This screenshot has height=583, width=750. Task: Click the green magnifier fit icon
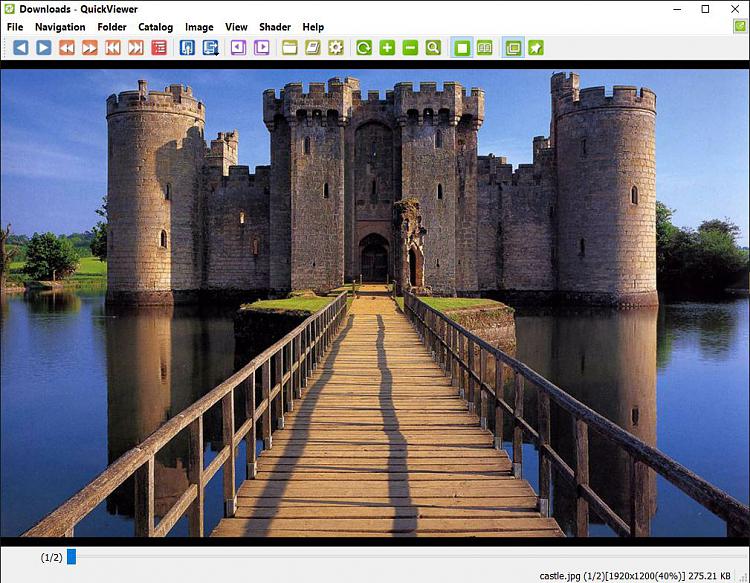pos(433,48)
